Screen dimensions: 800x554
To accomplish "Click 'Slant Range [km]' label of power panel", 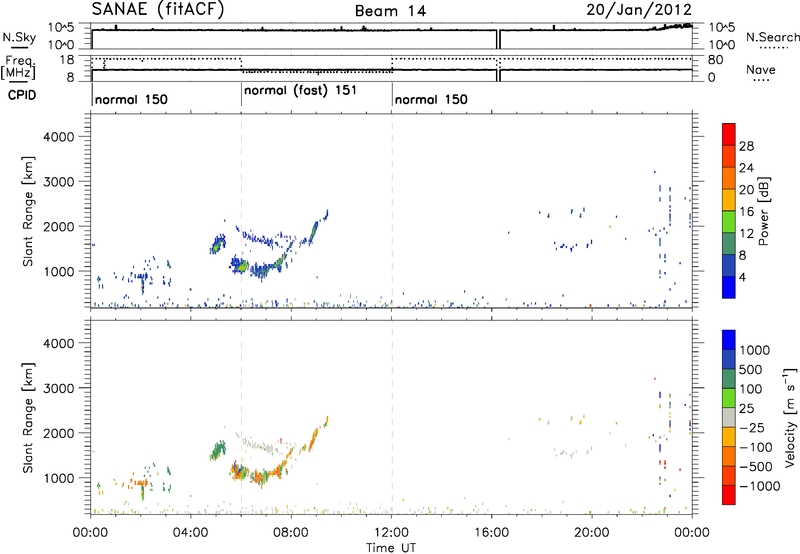I will click(x=28, y=211).
